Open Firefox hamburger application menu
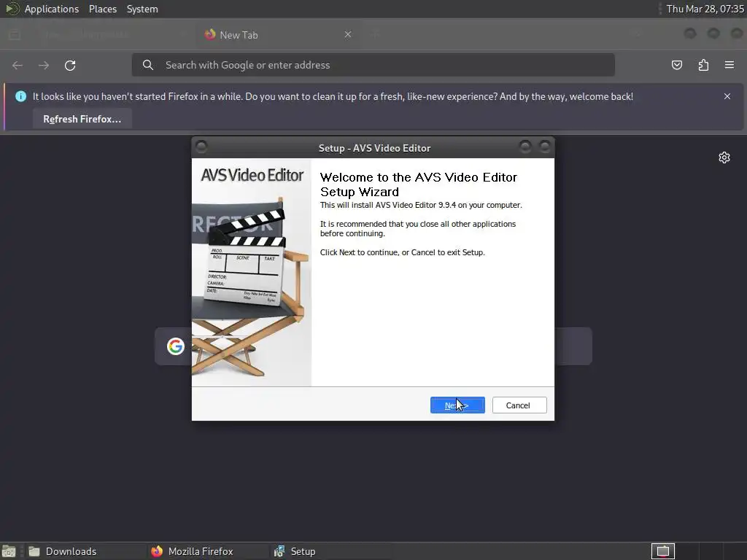 pos(729,65)
